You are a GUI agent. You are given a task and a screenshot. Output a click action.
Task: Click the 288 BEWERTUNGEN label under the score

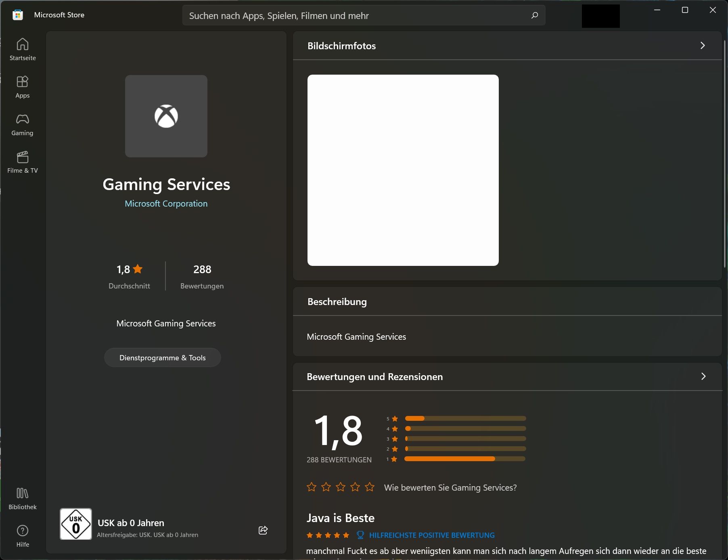pyautogui.click(x=339, y=460)
